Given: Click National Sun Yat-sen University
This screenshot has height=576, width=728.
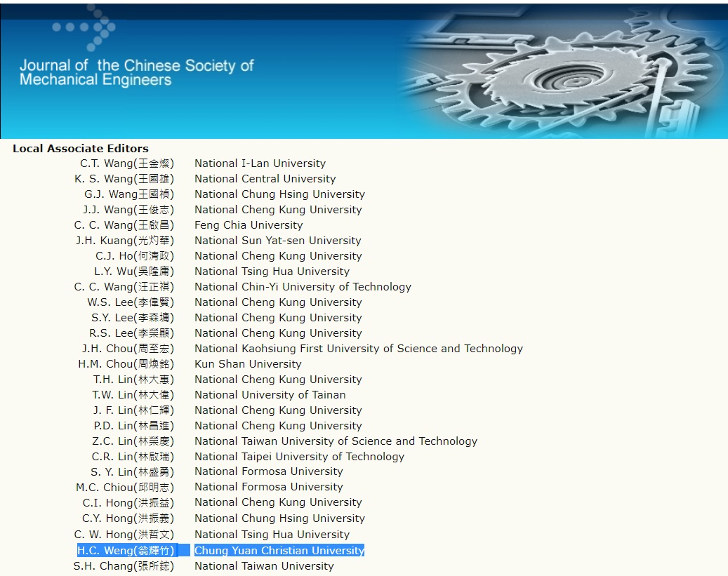Looking at the screenshot, I should (277, 241).
